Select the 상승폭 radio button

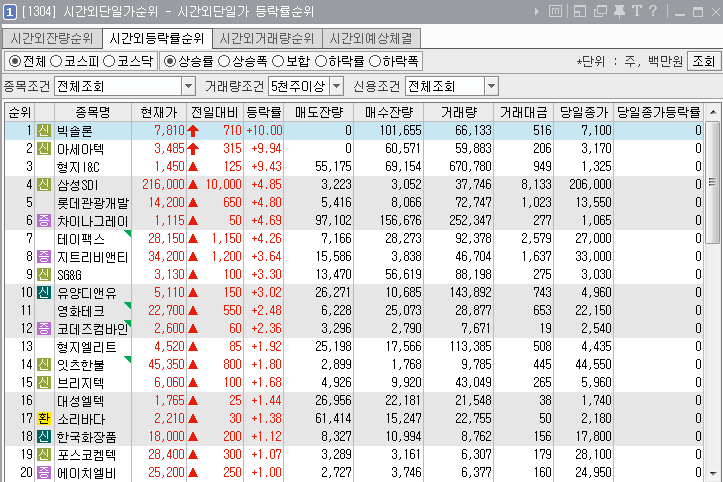[224, 61]
